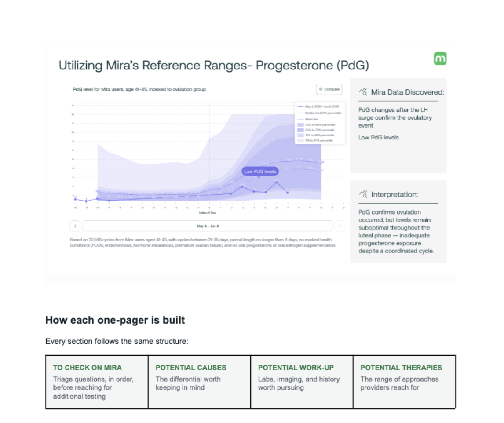The height and width of the screenshot is (423, 504).
Task: Click 'The range of approaches' cell text
Action: click(x=399, y=383)
